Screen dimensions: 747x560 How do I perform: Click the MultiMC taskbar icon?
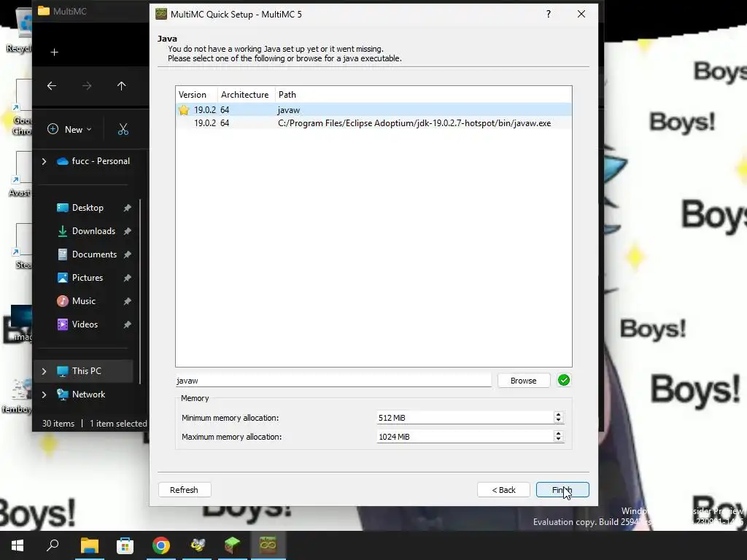click(268, 545)
